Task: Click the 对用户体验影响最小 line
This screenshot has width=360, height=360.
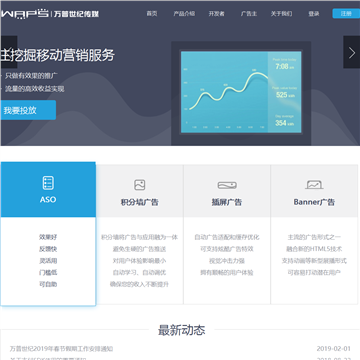Action: click(139, 261)
